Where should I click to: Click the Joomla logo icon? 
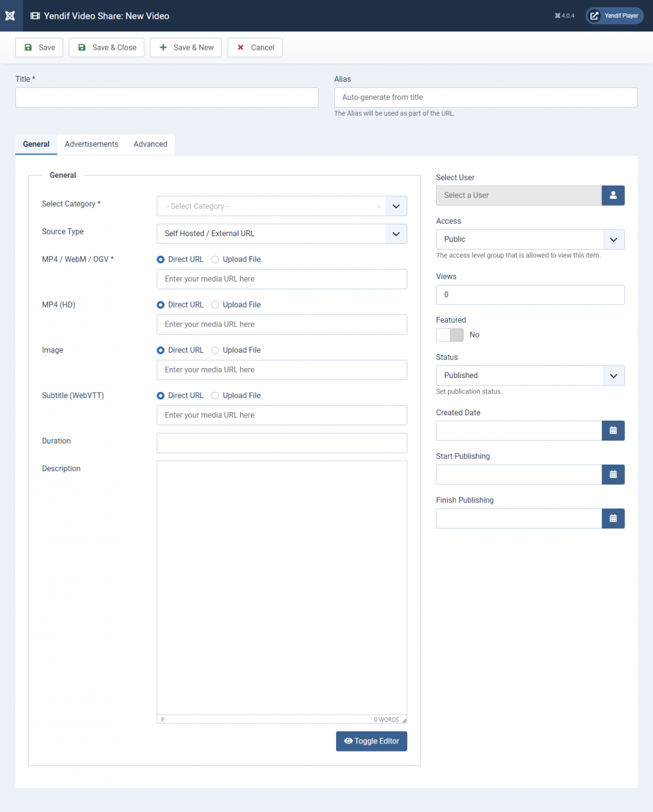11,15
